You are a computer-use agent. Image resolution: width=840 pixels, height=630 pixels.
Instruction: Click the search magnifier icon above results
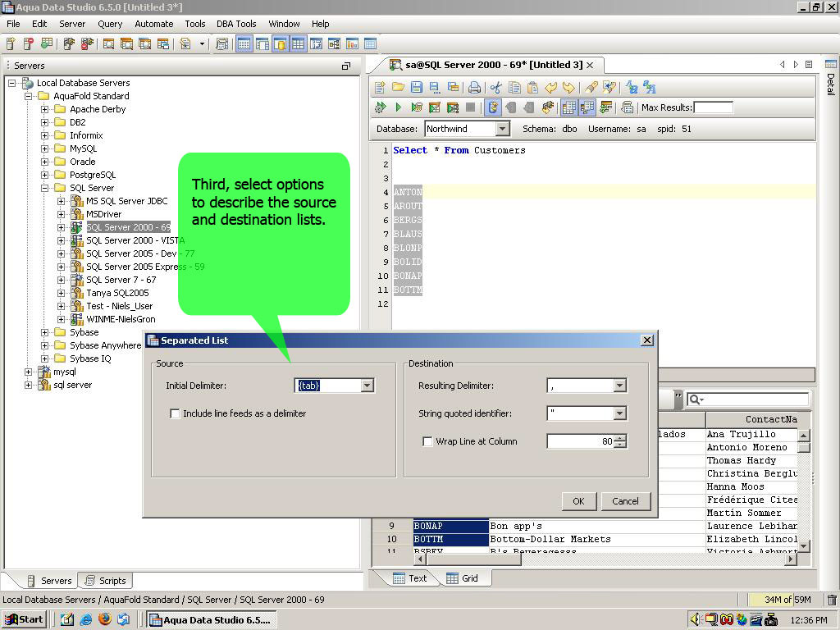coord(696,399)
